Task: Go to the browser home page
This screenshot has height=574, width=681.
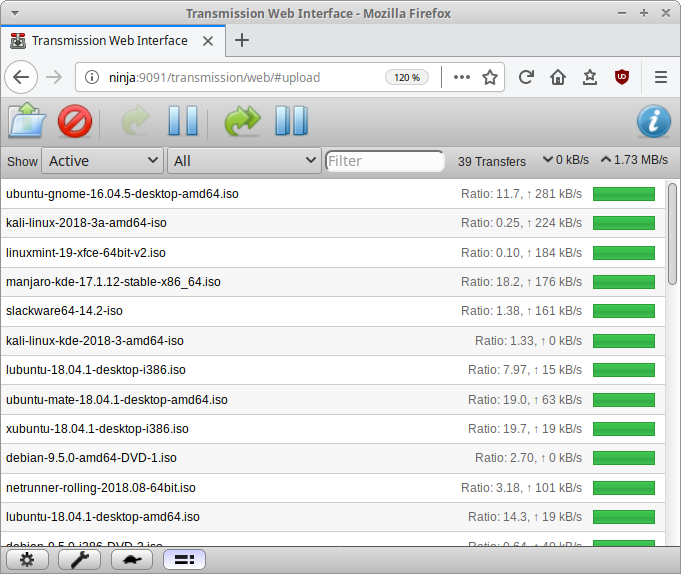Action: coord(558,77)
